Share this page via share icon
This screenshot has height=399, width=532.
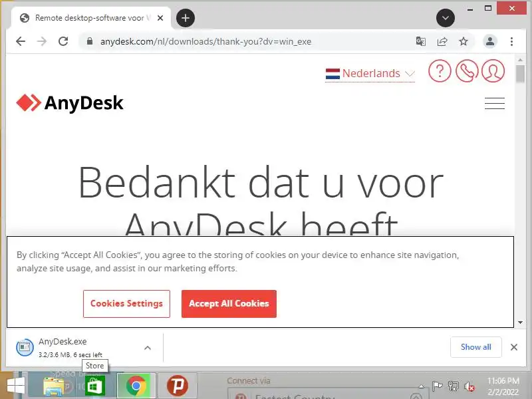coord(442,41)
